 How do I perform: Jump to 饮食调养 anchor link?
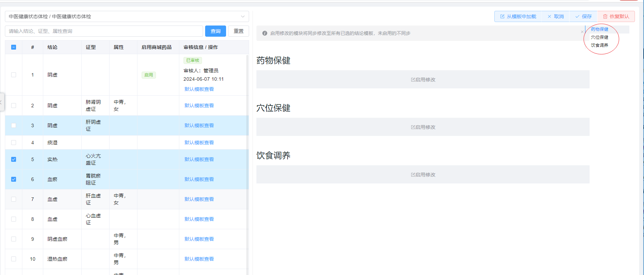[x=599, y=45]
